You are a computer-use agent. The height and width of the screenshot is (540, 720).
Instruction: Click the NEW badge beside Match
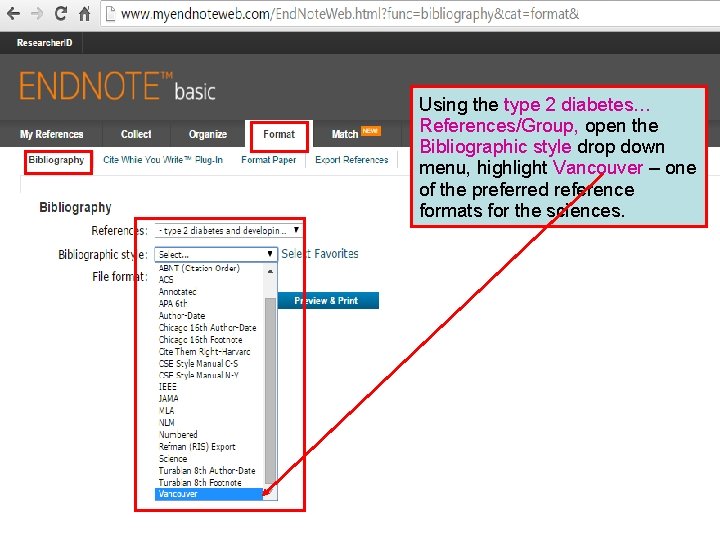(370, 131)
